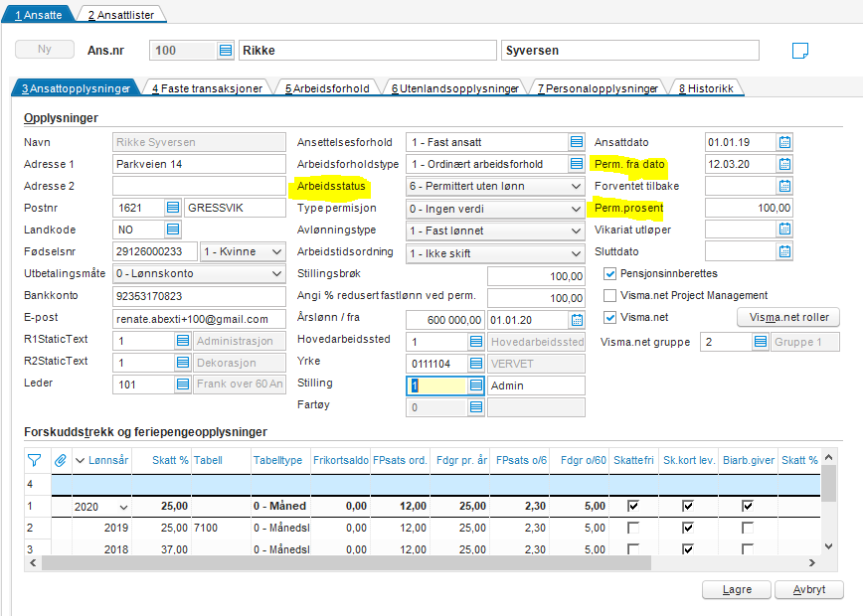Viewport: 863px width, 616px height.
Task: Open the lookup list for Ans.nr
Action: pos(226,51)
